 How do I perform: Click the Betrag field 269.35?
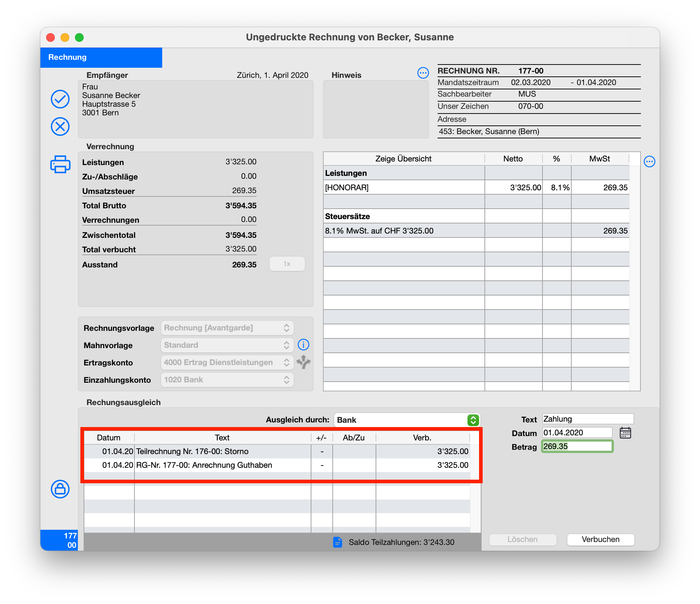pyautogui.click(x=577, y=446)
